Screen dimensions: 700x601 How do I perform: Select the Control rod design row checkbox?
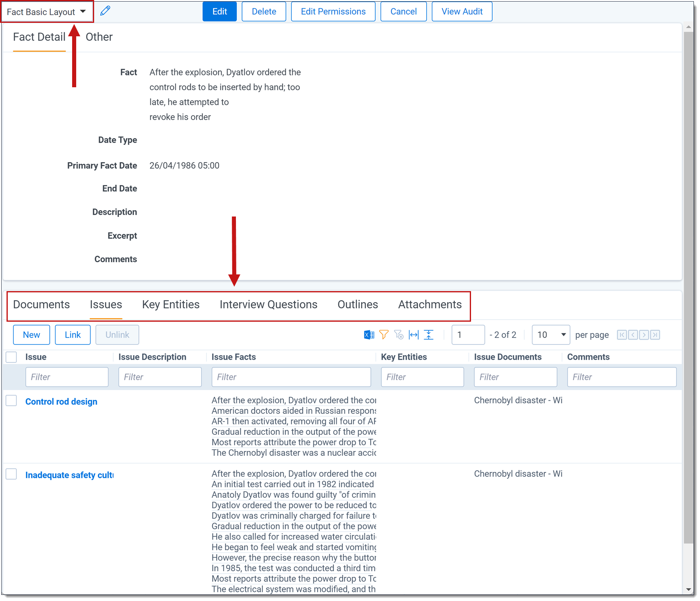coord(11,400)
